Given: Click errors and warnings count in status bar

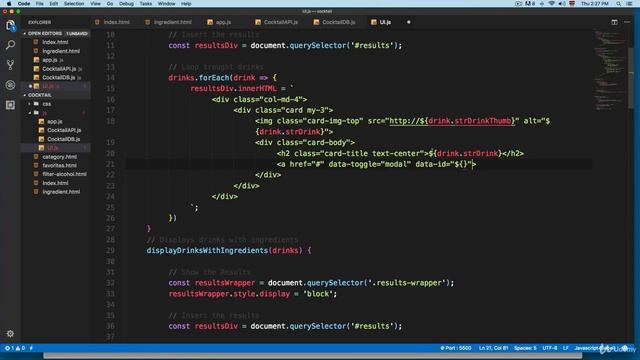Looking at the screenshot, I should pyautogui.click(x=15, y=348).
